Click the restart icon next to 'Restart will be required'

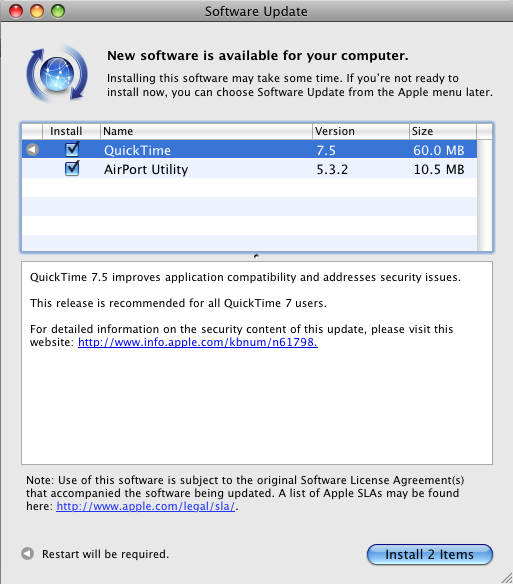pos(28,554)
